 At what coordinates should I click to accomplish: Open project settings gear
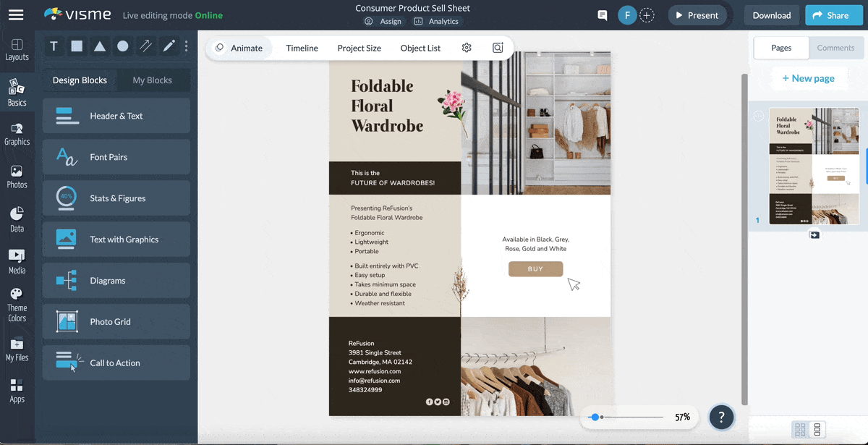(x=467, y=48)
